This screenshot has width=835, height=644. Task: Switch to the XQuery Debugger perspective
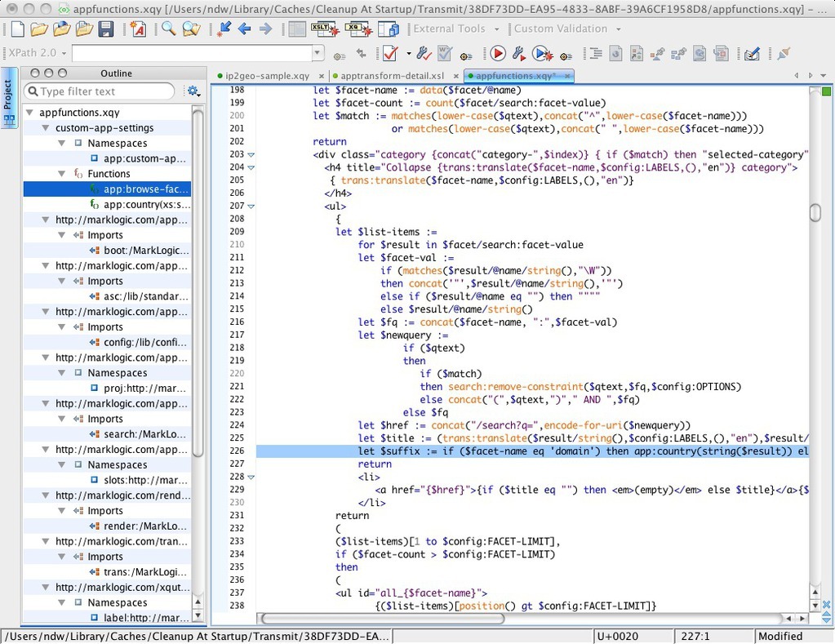click(358, 29)
